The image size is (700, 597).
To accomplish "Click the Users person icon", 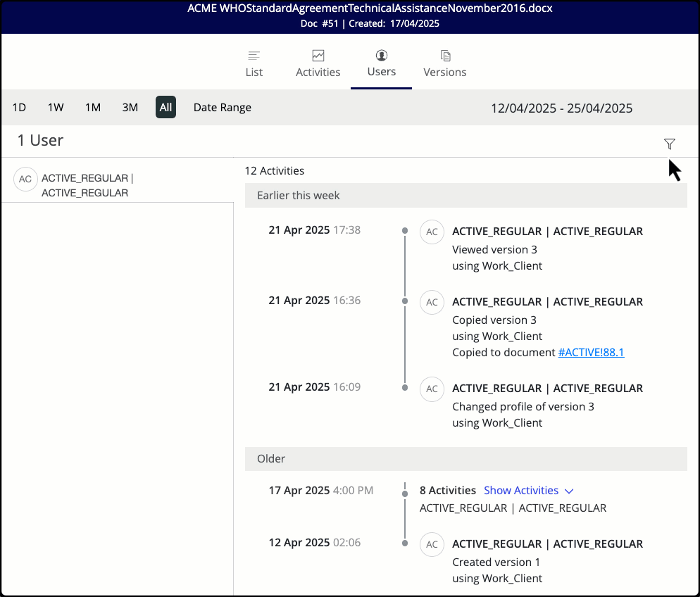I will tap(381, 54).
